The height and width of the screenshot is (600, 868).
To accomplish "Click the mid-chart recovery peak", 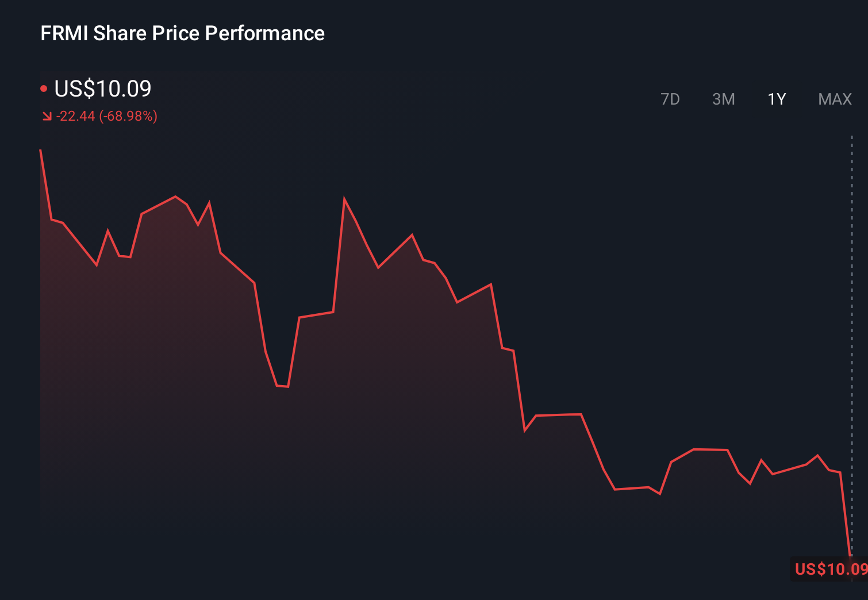I will 344,198.
